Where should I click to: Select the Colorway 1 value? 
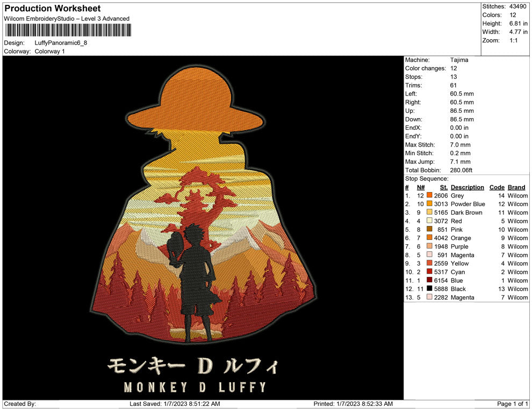pyautogui.click(x=49, y=52)
